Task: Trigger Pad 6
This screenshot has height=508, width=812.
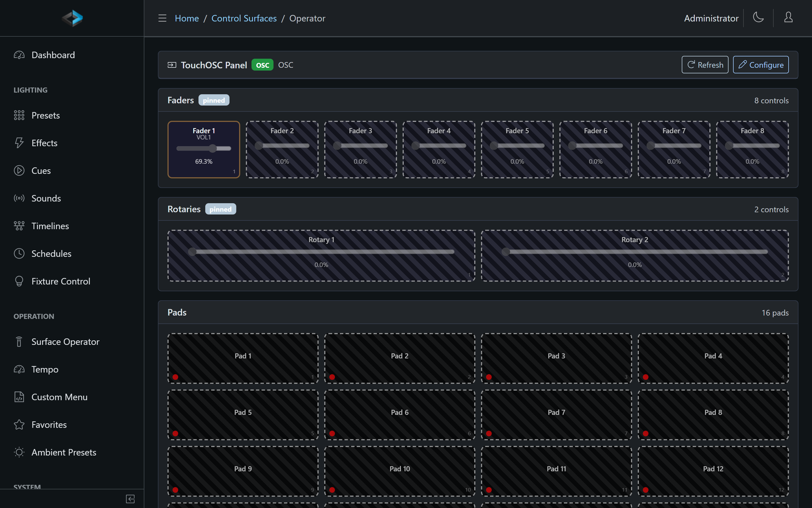Action: tap(400, 415)
